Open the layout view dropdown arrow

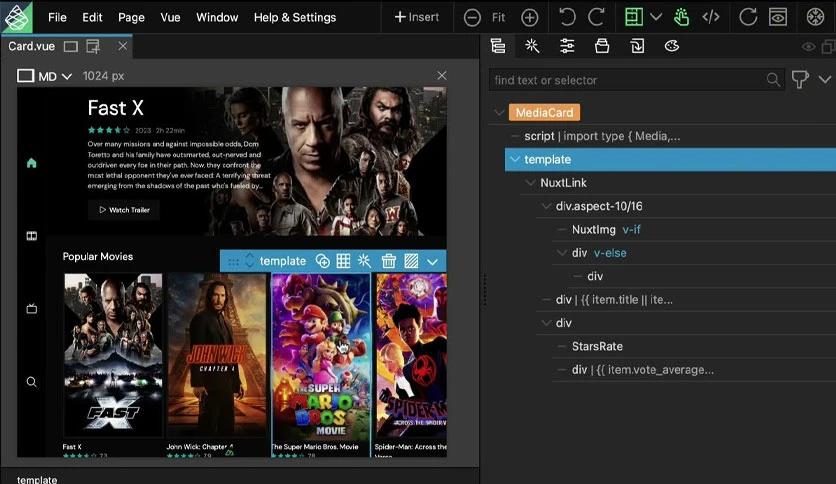(656, 17)
